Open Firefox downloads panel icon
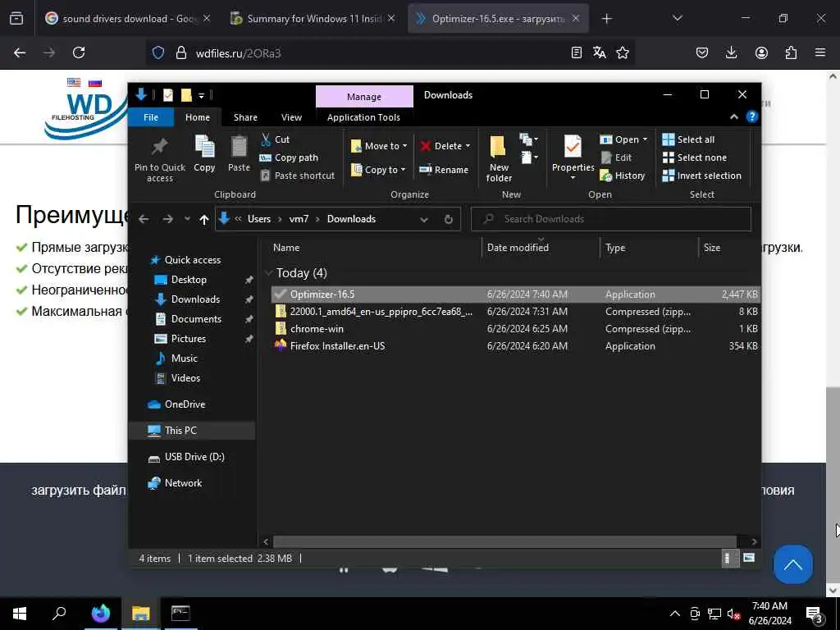Screen dimensions: 840x630 tap(731, 52)
